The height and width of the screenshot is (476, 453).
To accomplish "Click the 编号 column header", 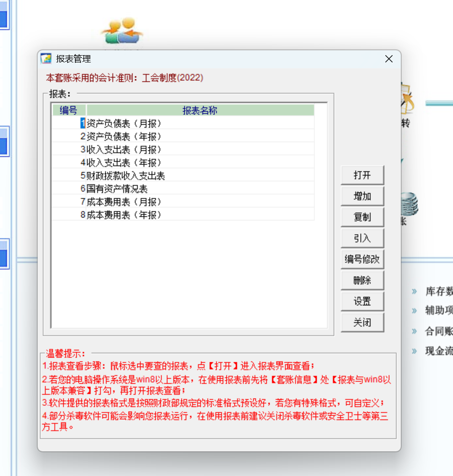I will click(x=69, y=110).
